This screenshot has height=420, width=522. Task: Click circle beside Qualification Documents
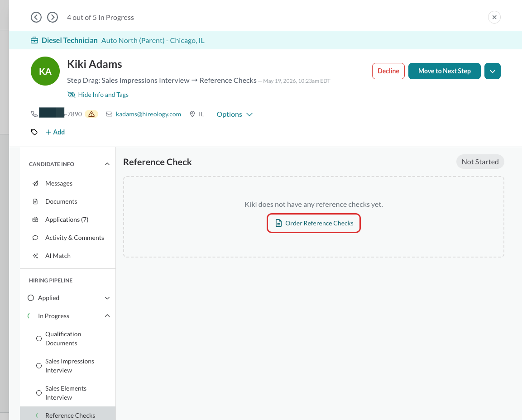pos(39,339)
